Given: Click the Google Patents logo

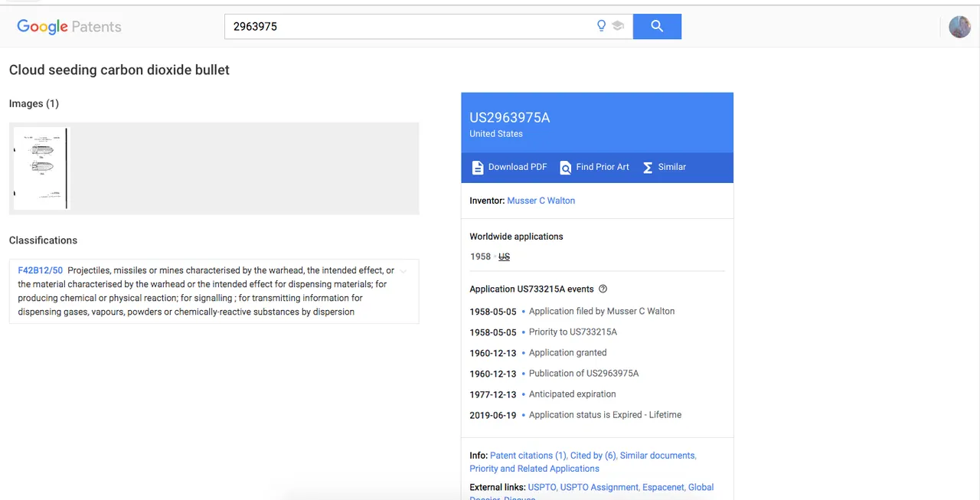Looking at the screenshot, I should coord(69,27).
